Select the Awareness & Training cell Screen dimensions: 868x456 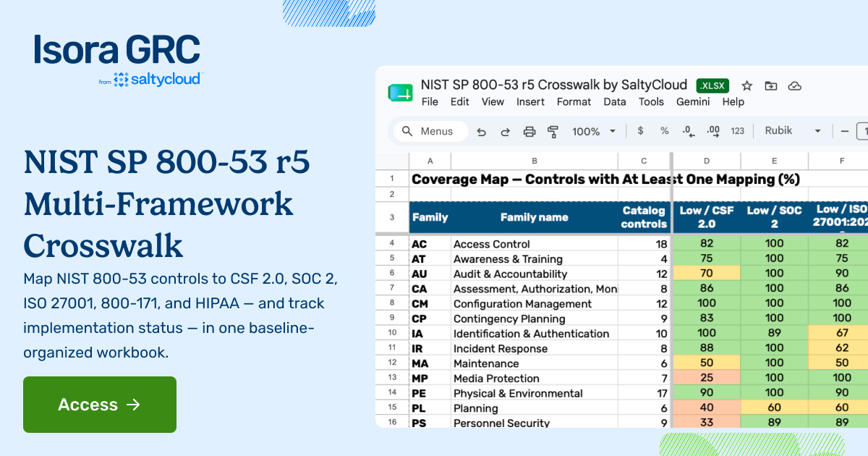tap(534, 259)
